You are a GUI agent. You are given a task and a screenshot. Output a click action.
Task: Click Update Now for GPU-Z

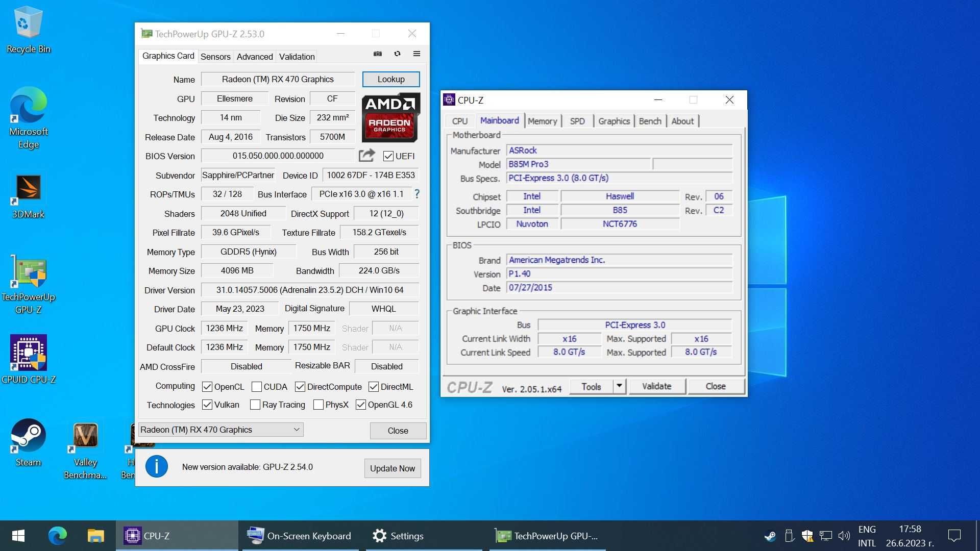pyautogui.click(x=393, y=468)
